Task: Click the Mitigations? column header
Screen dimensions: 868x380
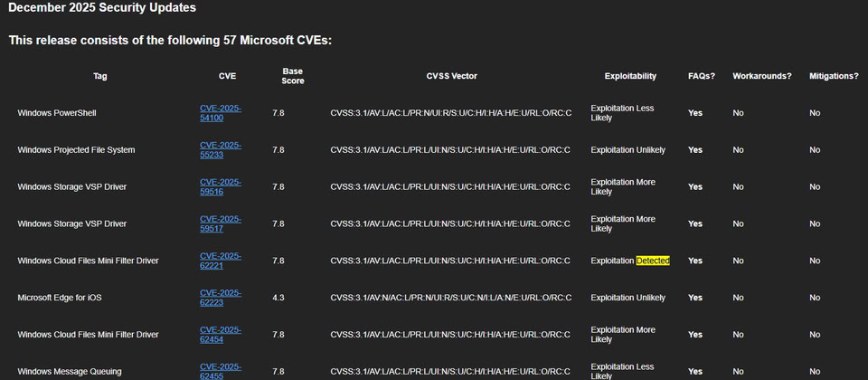Action: (x=834, y=76)
